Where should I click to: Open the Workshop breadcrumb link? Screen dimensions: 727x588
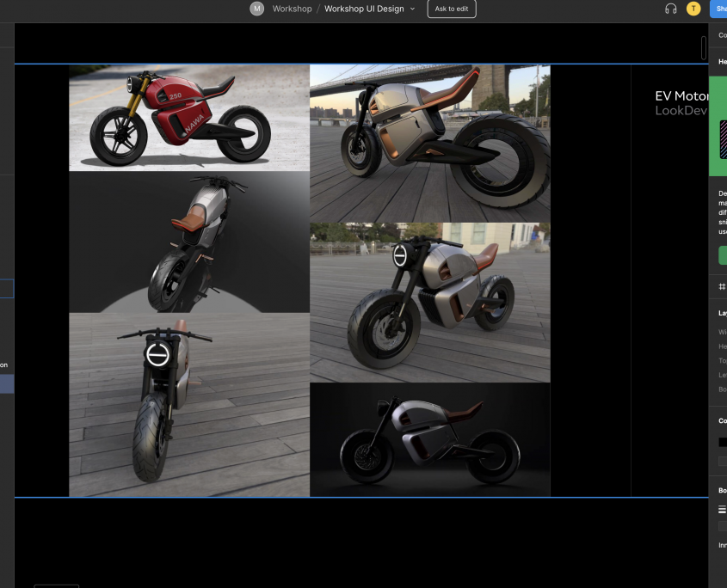click(x=292, y=9)
